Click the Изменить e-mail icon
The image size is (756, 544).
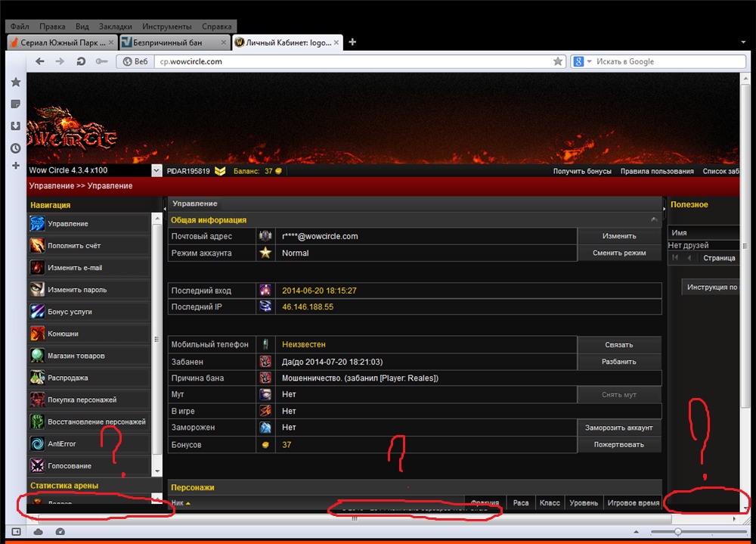coord(37,267)
